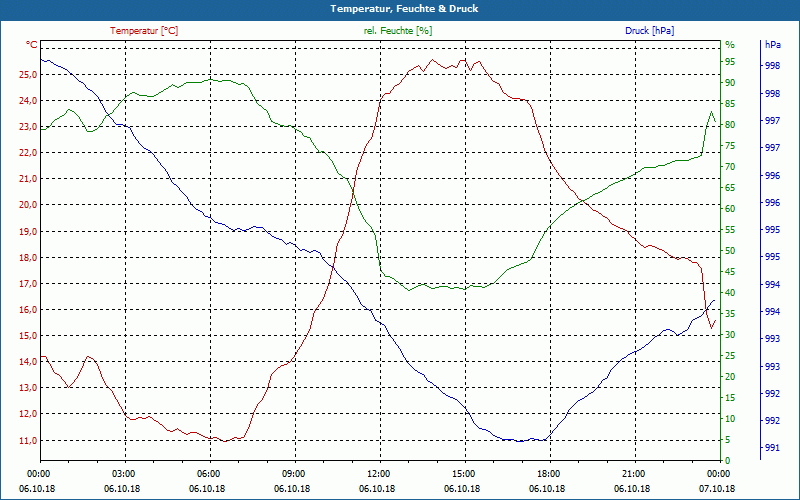Click the '18,0' temperature axis value
The height and width of the screenshot is (500, 800).
point(29,257)
